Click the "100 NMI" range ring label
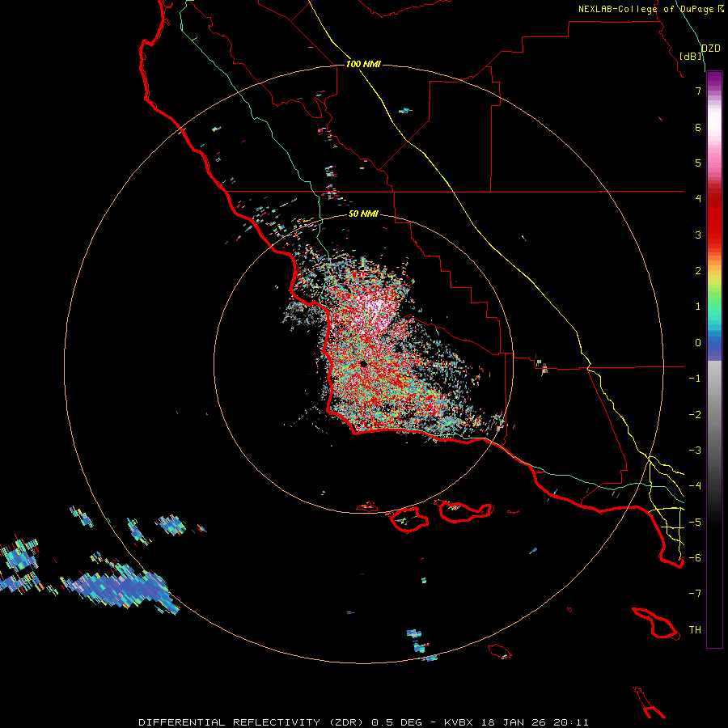Image resolution: width=728 pixels, height=728 pixels. click(363, 64)
